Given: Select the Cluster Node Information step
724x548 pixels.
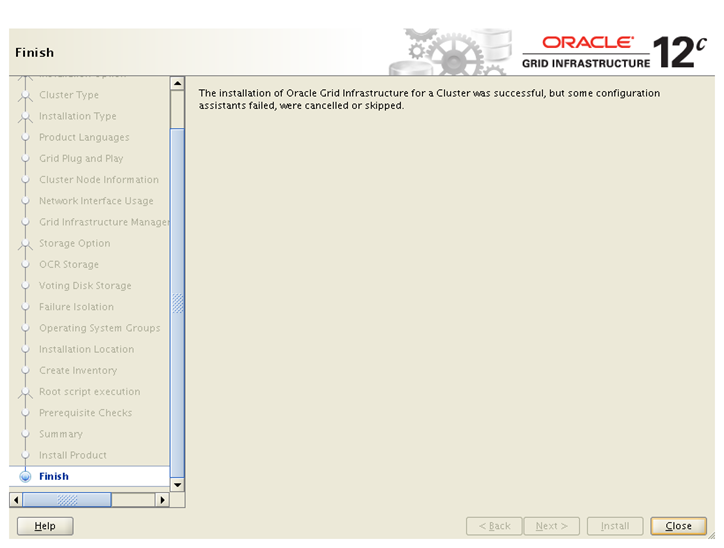Looking at the screenshot, I should pos(99,180).
